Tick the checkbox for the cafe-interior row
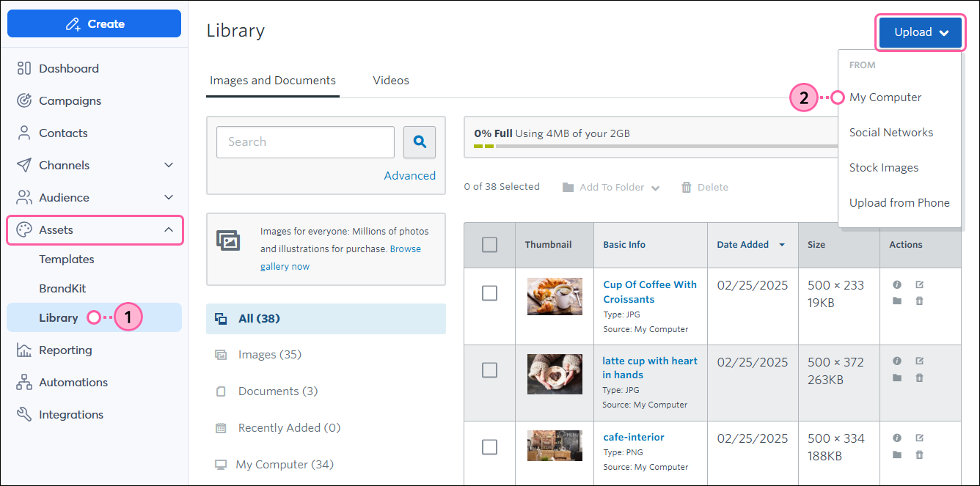980x486 pixels. point(489,446)
